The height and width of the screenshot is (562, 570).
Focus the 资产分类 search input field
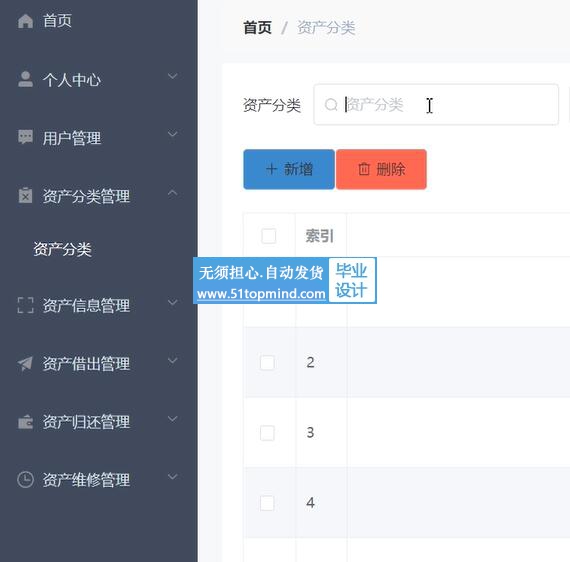point(436,105)
